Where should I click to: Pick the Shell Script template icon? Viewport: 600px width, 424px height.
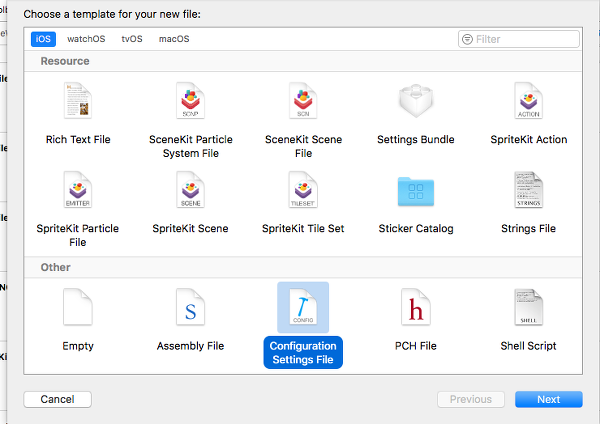tap(528, 307)
